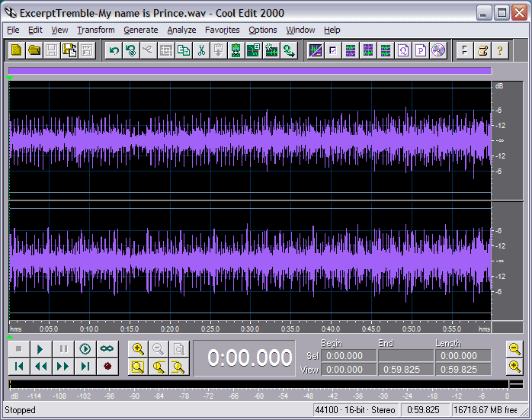Click the Undo arrow icon
Screen dimensions: 532x420
[x=114, y=51]
